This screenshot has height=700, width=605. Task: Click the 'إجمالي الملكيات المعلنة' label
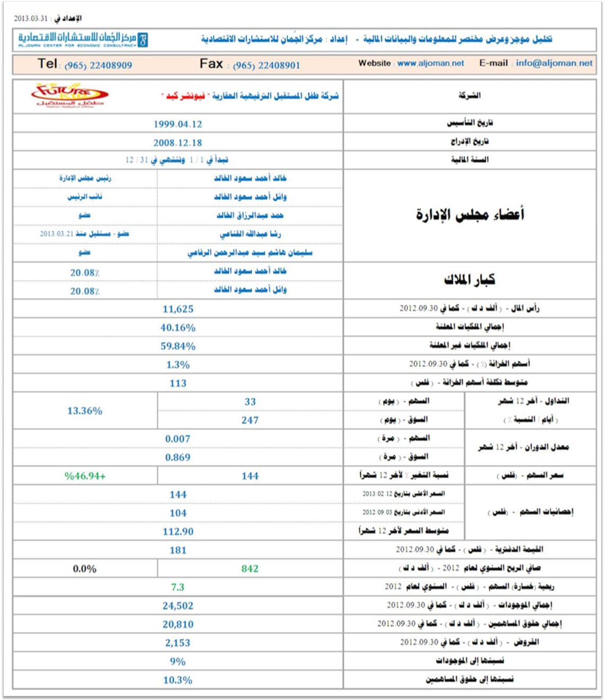[470, 326]
